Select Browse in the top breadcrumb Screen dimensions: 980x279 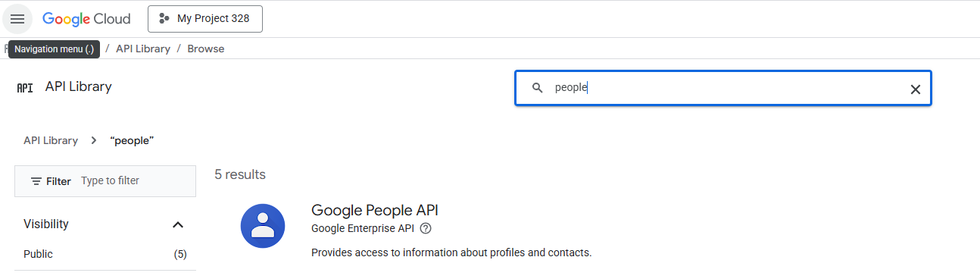coord(206,49)
